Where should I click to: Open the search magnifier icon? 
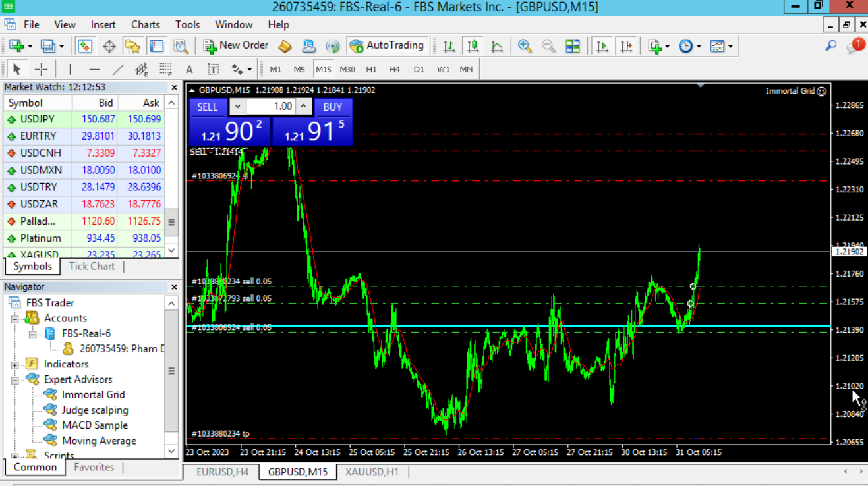point(830,46)
